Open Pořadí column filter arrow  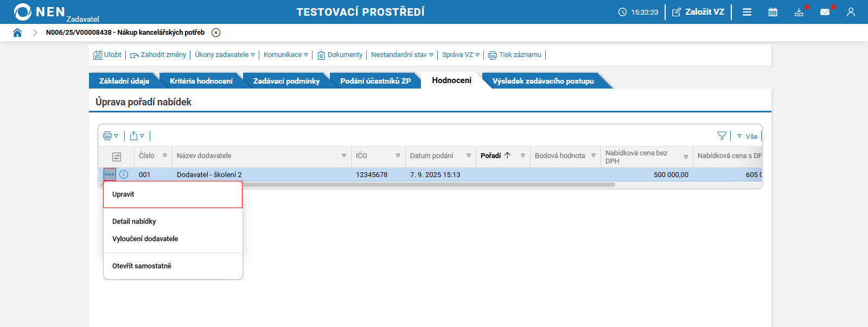pyautogui.click(x=523, y=155)
